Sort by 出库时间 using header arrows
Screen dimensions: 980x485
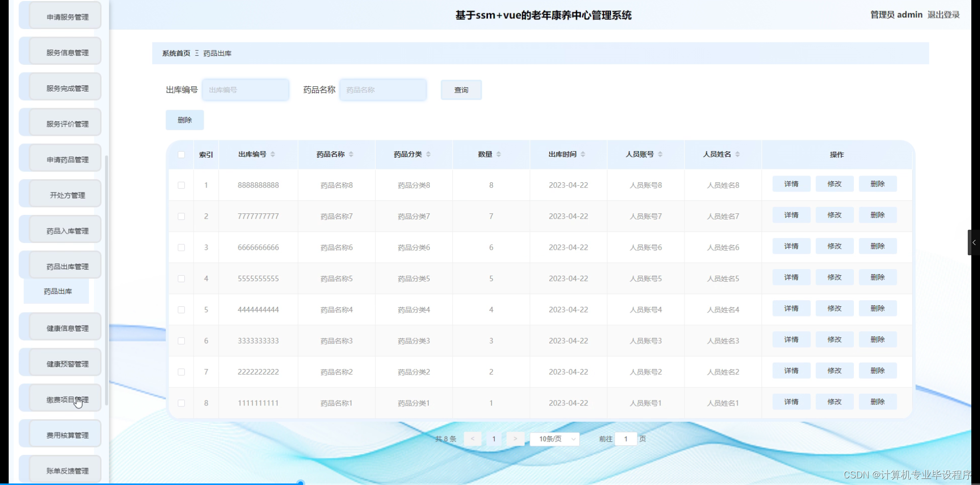coord(583,154)
